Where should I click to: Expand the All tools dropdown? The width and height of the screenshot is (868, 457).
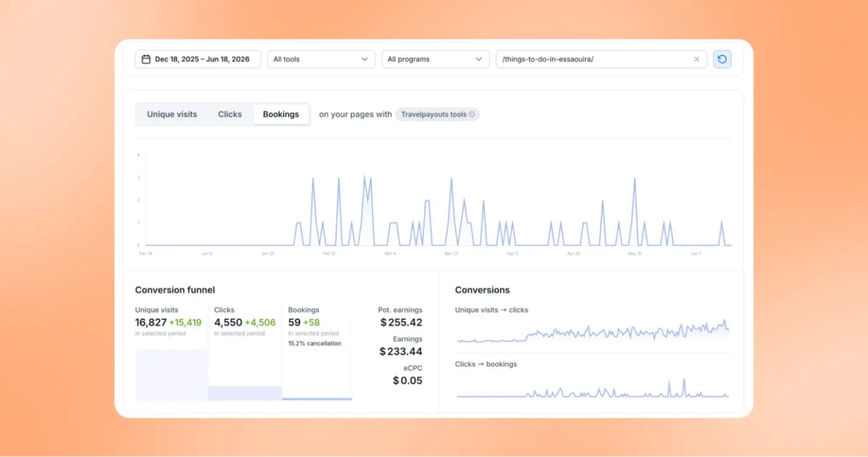(321, 59)
